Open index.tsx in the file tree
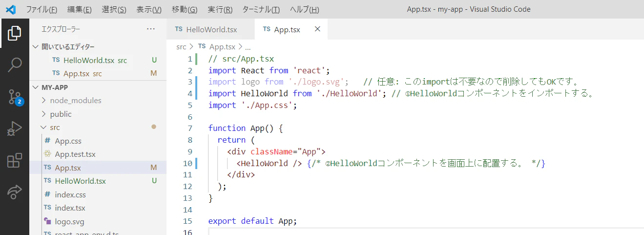 click(x=98, y=208)
